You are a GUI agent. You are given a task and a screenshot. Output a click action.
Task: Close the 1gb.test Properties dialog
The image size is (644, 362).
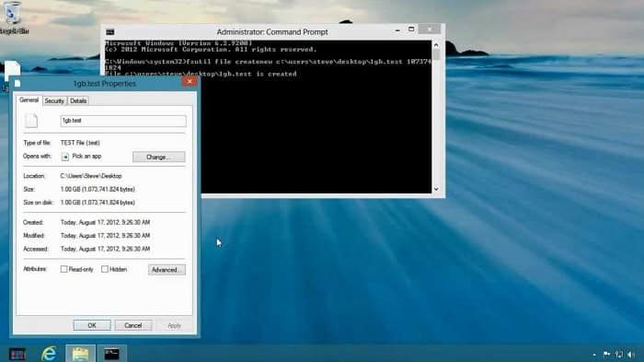pyautogui.click(x=190, y=81)
